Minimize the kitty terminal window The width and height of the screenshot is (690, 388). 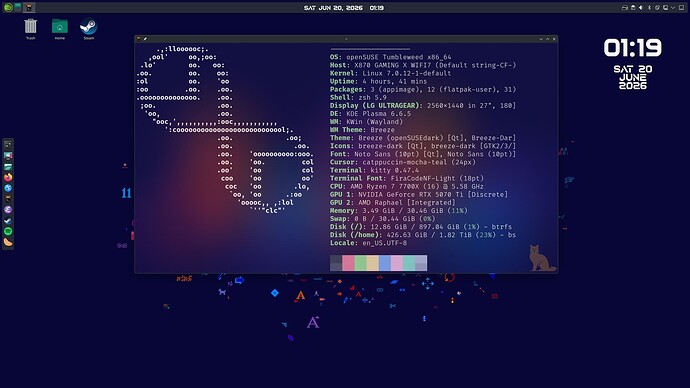[x=541, y=39]
